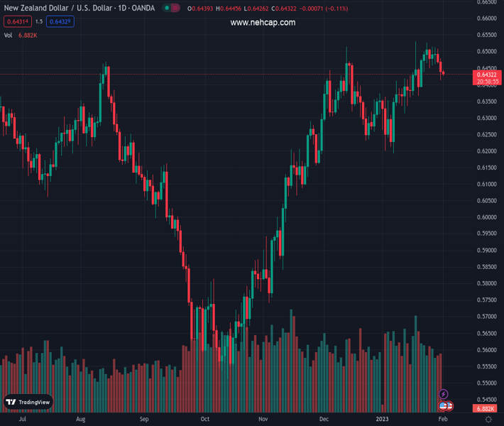Viewport: 504px width, 426px height.
Task: Click the TradingView logo badge
Action: click(28, 402)
